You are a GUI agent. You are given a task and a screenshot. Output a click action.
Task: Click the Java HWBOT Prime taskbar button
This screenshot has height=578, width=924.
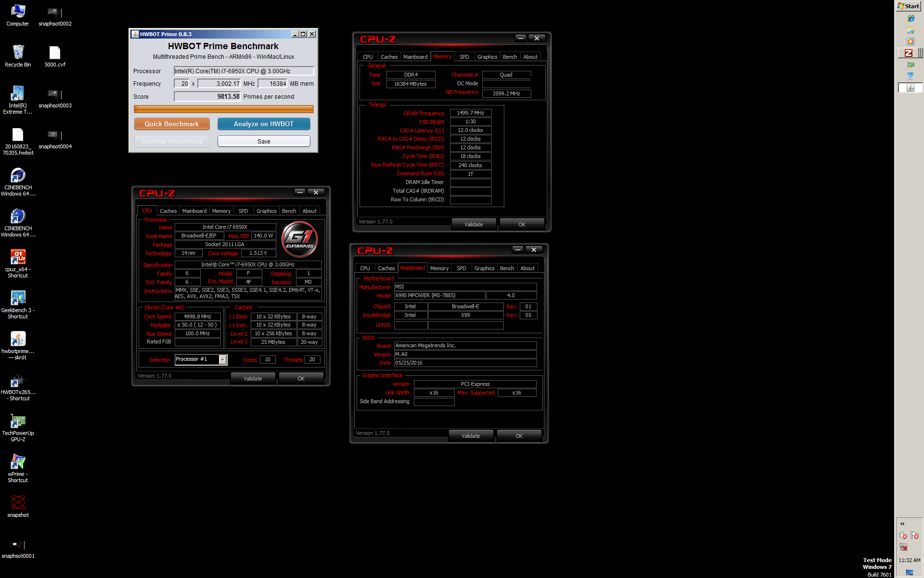[x=910, y=88]
